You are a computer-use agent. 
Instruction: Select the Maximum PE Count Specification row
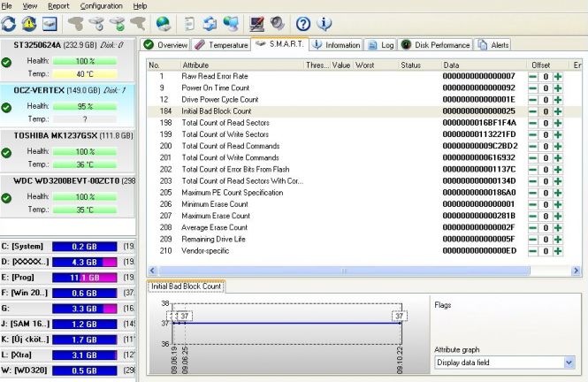363,193
